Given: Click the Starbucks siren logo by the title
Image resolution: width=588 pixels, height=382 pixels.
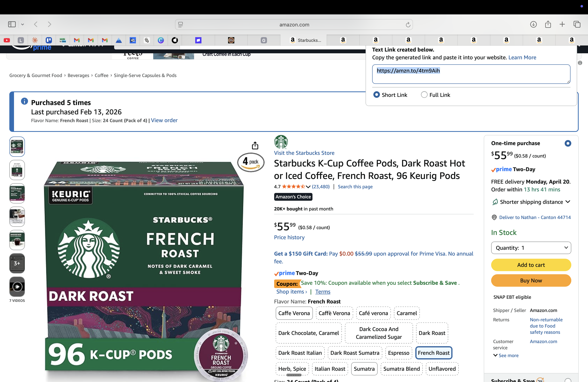Looking at the screenshot, I should point(281,142).
